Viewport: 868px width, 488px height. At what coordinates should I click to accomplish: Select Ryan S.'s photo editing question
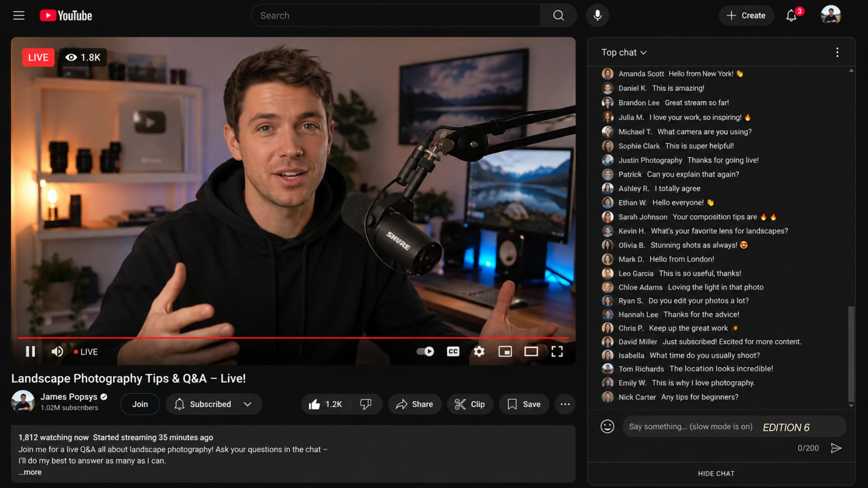[698, 300]
